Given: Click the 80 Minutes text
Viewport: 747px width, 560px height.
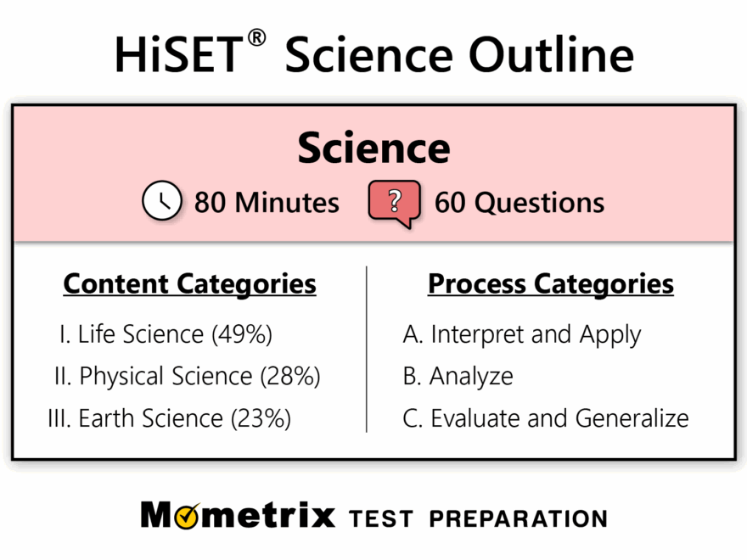Looking at the screenshot, I should [x=267, y=204].
